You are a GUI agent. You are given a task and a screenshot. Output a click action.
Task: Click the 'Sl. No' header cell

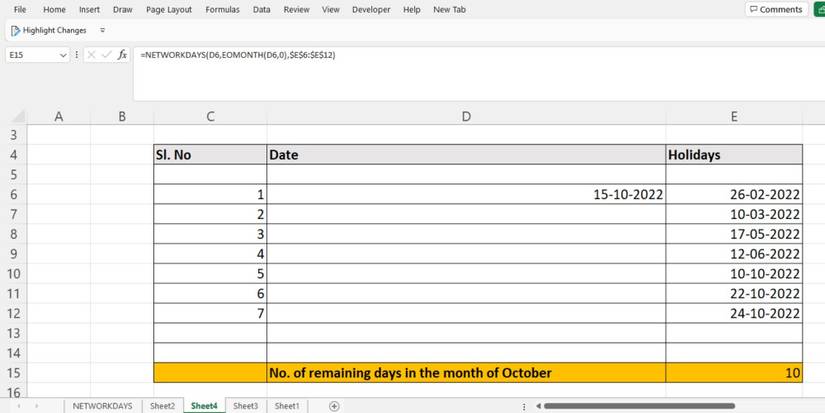(210, 155)
